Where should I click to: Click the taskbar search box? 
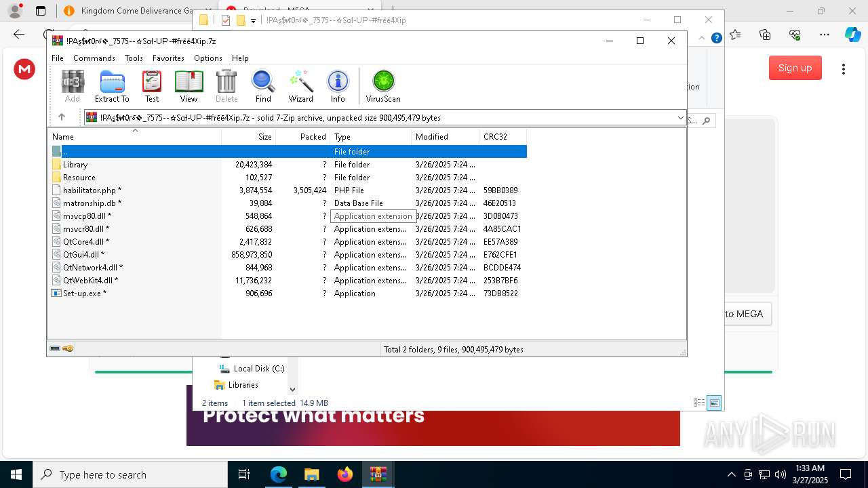click(130, 474)
